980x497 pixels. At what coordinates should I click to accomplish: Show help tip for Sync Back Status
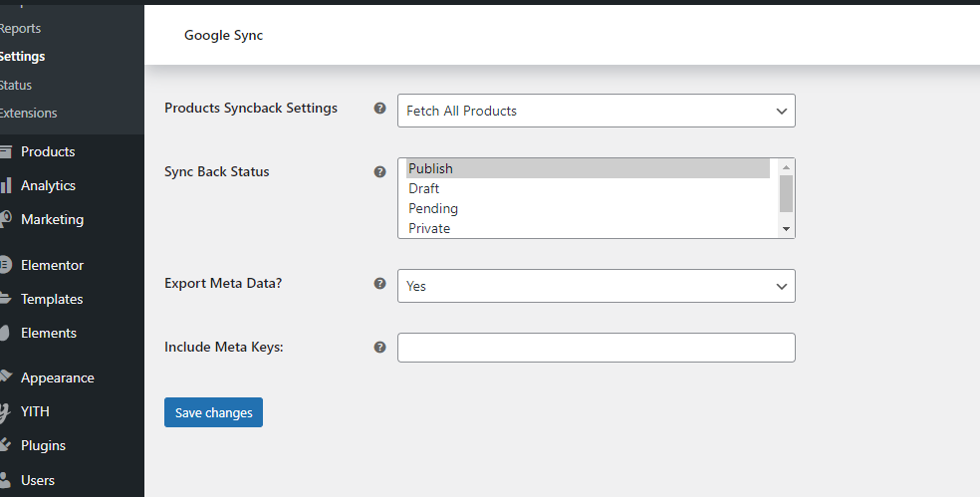(379, 172)
